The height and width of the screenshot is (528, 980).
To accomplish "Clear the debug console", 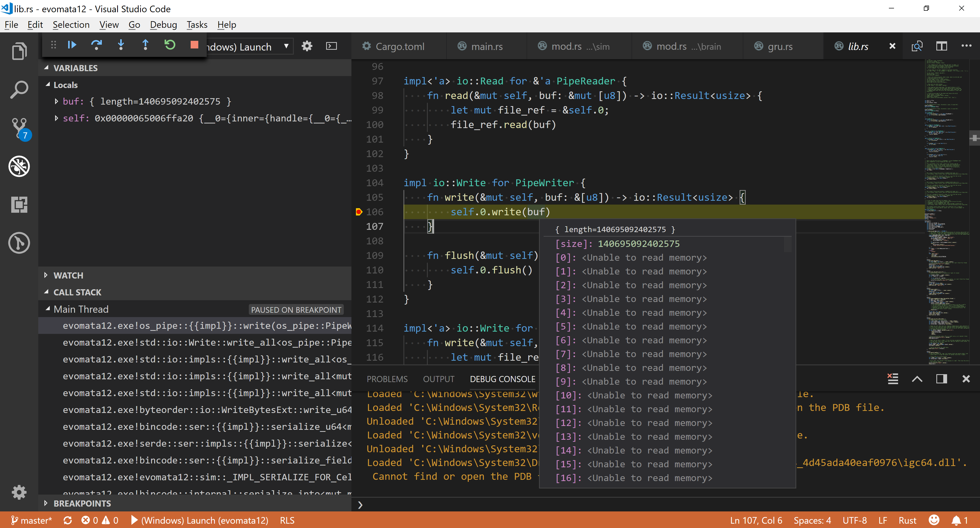I will click(x=893, y=379).
